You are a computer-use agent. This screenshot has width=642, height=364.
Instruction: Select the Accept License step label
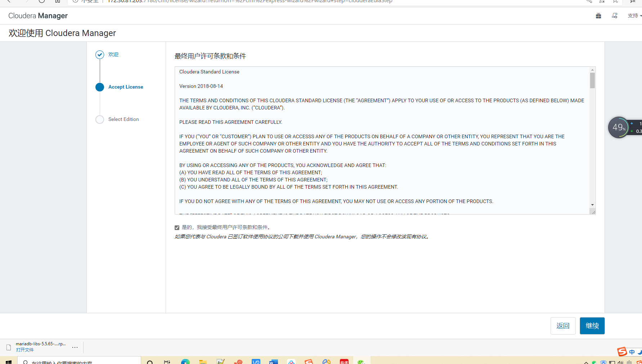coord(126,87)
